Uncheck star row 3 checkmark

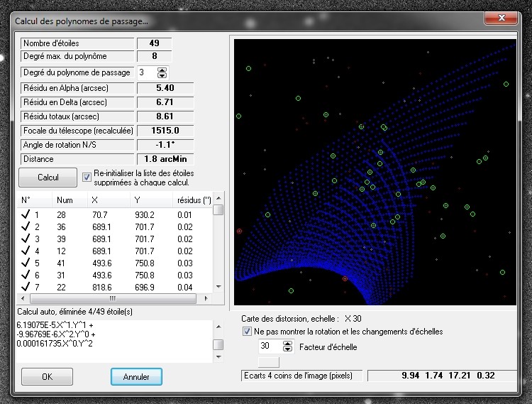click(x=26, y=239)
